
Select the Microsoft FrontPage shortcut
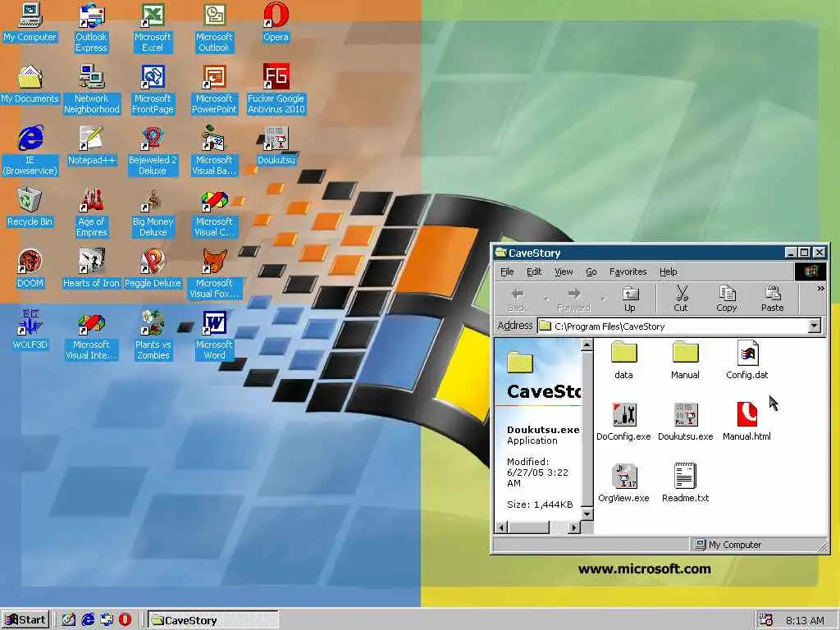click(x=153, y=89)
